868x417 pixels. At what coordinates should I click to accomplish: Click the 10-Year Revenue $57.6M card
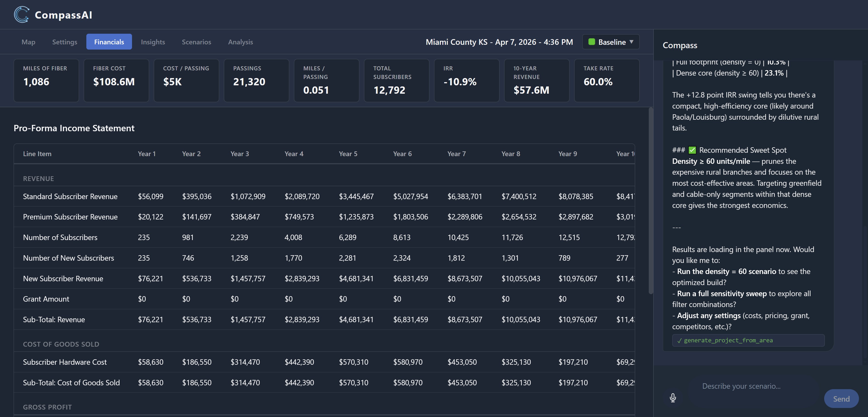[x=537, y=80]
